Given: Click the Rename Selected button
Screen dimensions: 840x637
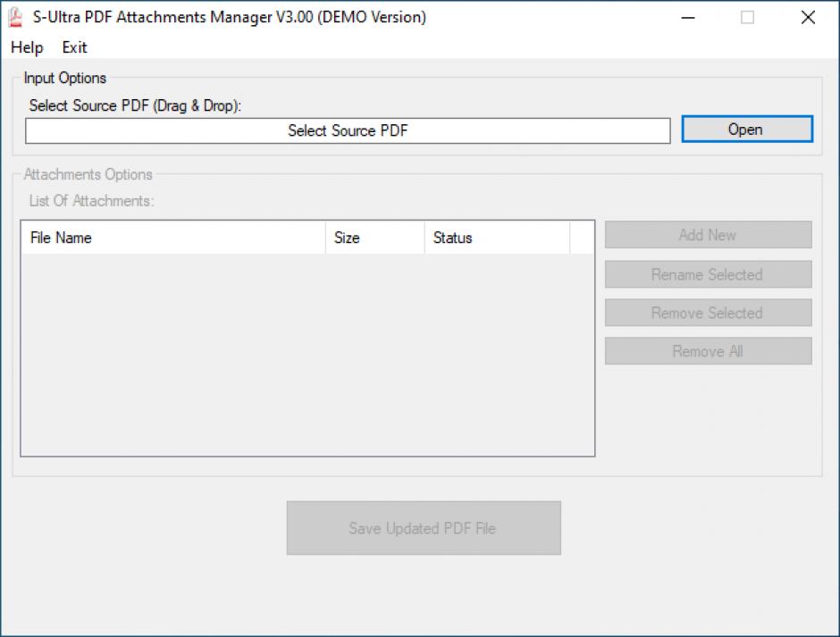Looking at the screenshot, I should pyautogui.click(x=709, y=274).
